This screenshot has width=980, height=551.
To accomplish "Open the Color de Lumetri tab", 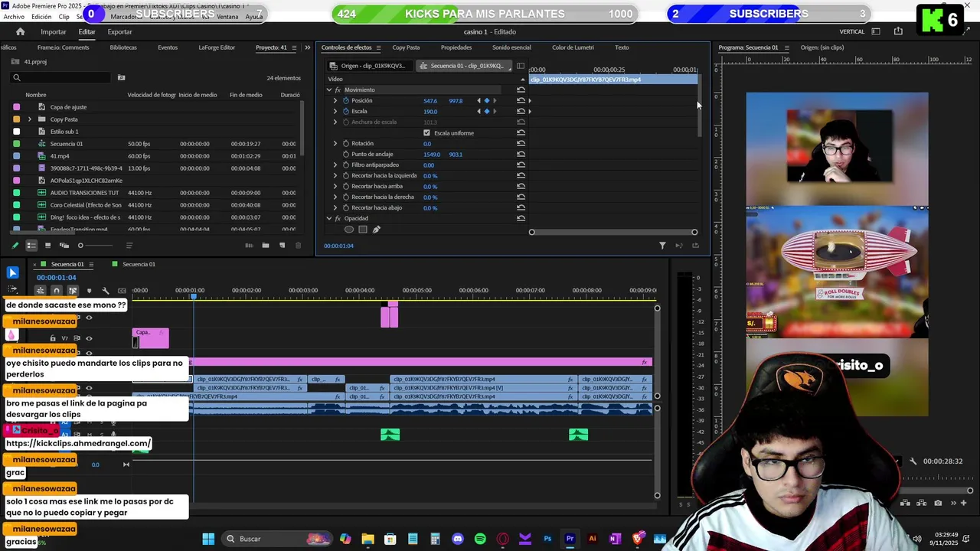I will tap(573, 47).
